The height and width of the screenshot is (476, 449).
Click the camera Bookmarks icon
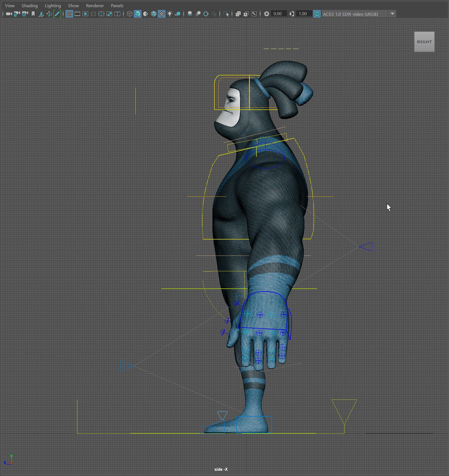pyautogui.click(x=33, y=14)
